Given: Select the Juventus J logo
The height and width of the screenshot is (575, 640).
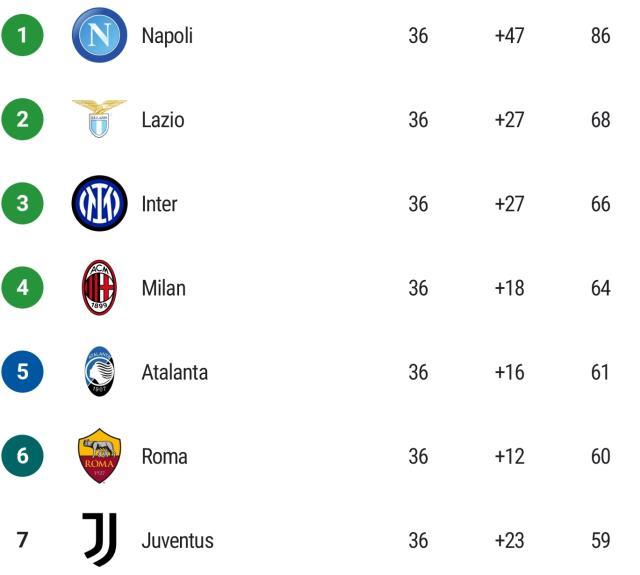Looking at the screenshot, I should (x=99, y=540).
